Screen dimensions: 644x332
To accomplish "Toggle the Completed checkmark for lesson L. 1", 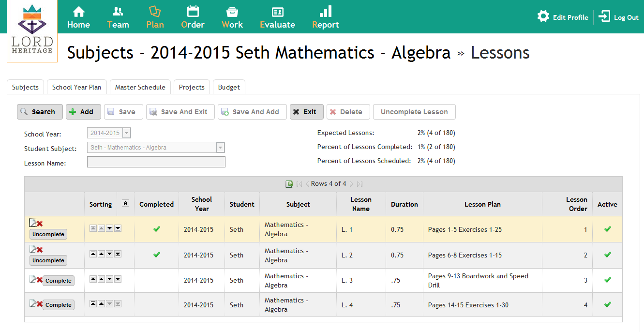I will point(156,229).
